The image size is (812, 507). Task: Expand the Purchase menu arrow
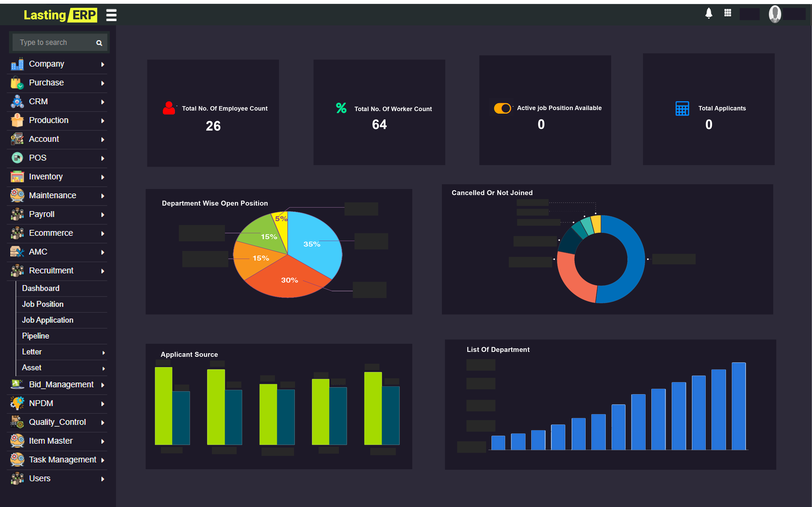(x=103, y=83)
